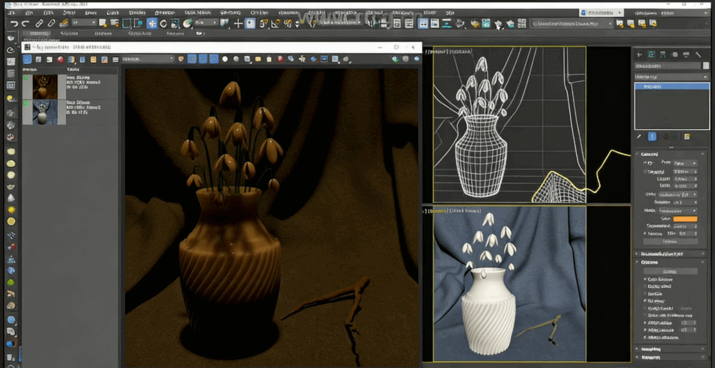Toggle the Double-sided checkbox
Image resolution: width=715 pixels, height=368 pixels.
645,286
